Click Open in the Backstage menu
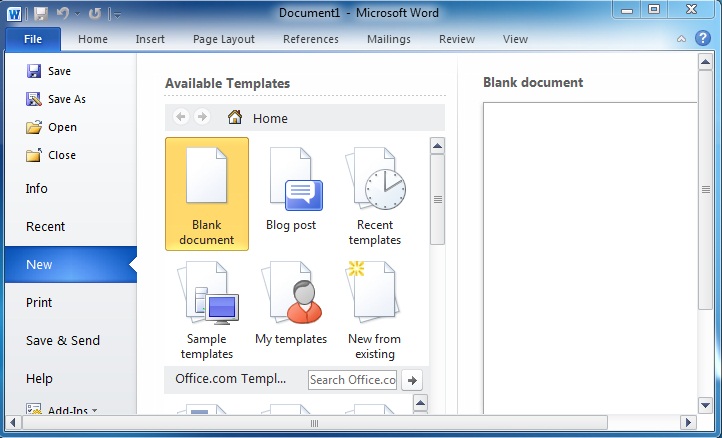 click(52, 127)
